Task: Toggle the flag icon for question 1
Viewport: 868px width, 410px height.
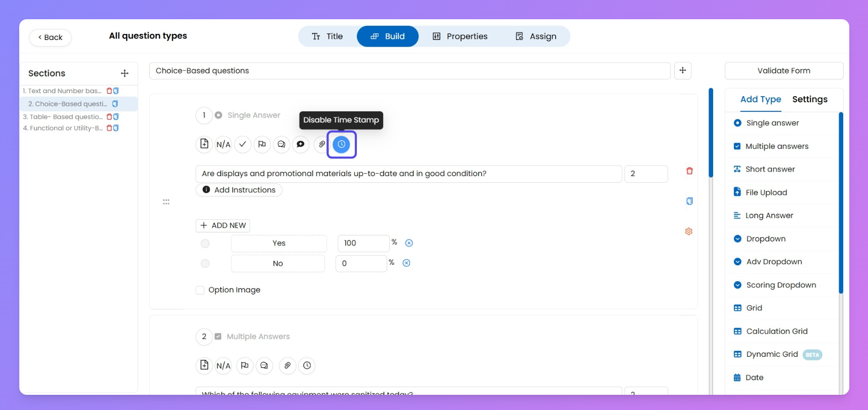Action: [262, 144]
